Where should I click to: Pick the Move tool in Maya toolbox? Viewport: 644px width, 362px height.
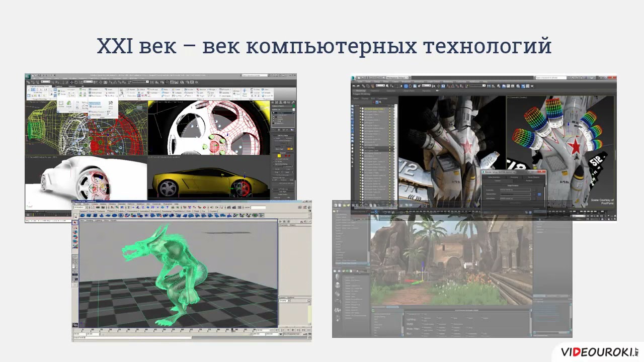[x=75, y=232]
